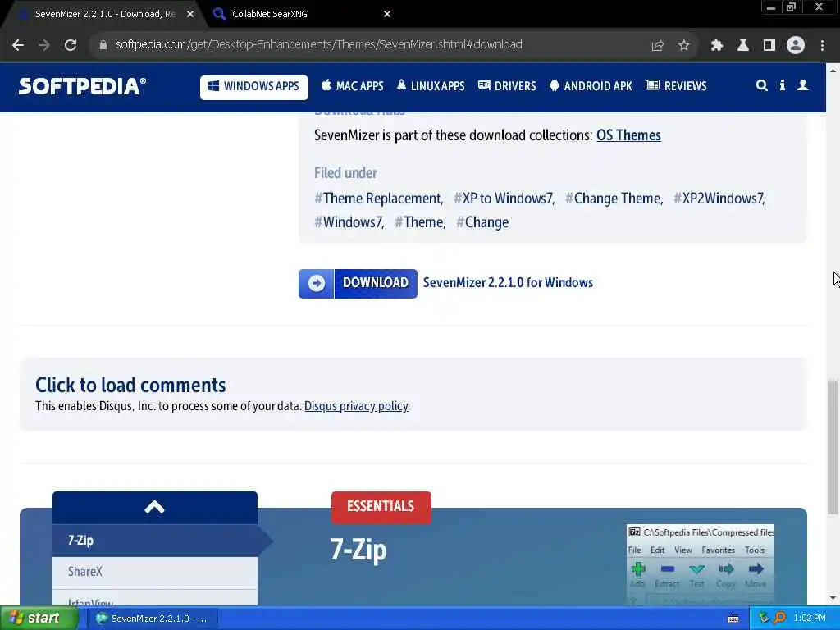
Task: Click the address bar URL field
Action: 319,45
